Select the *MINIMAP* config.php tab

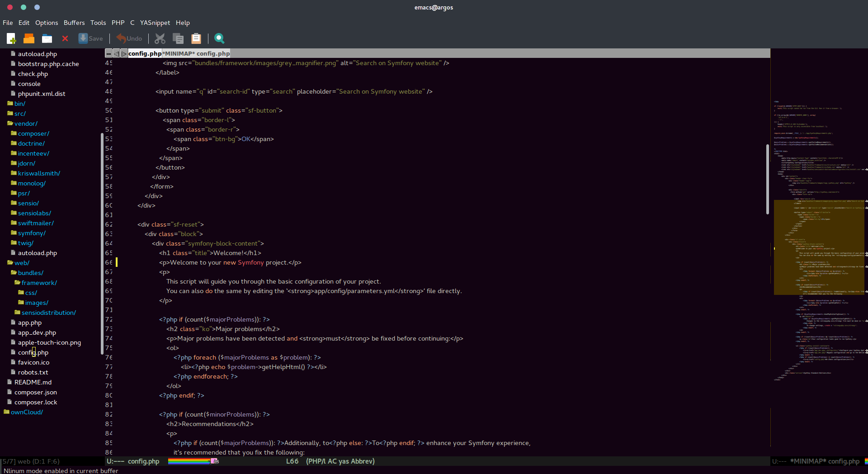click(x=196, y=53)
